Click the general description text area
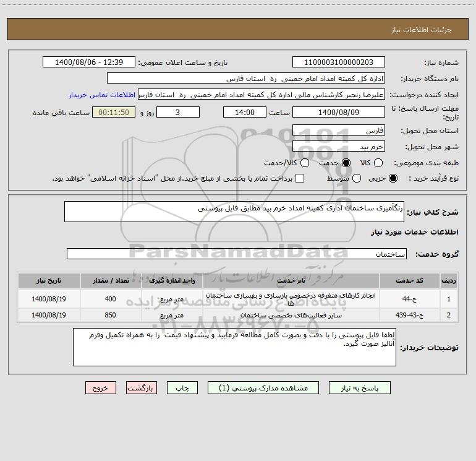This screenshot has width=476, height=461. click(x=234, y=212)
